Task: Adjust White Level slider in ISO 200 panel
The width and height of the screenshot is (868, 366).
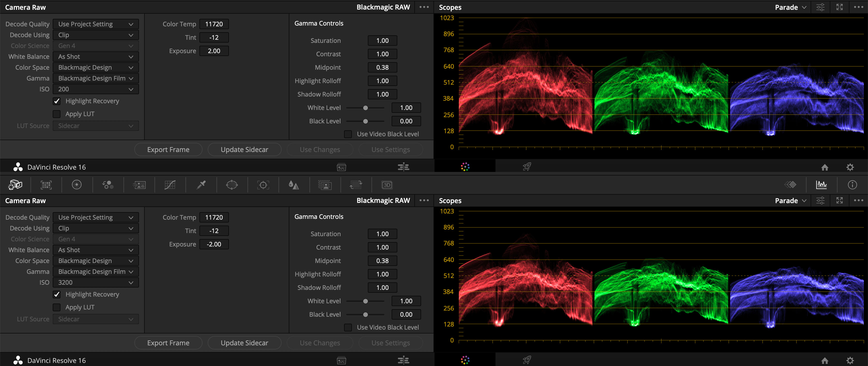Action: 366,108
